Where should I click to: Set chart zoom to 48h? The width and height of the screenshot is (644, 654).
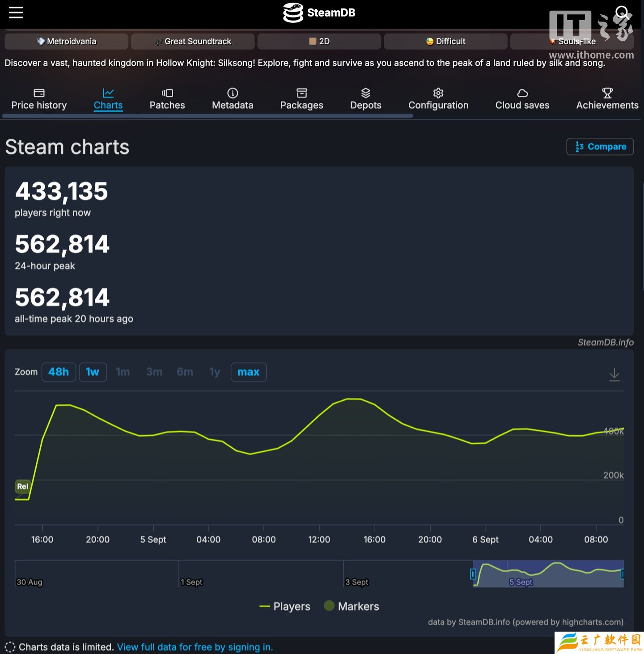pos(59,372)
